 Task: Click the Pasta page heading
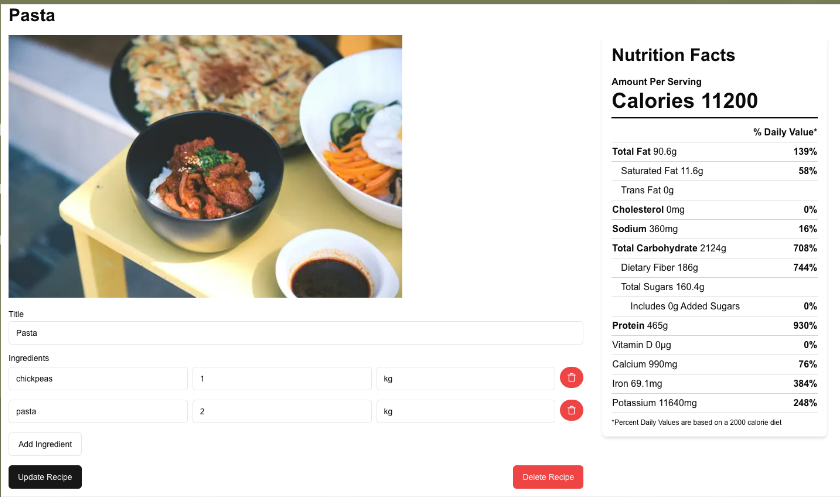32,16
